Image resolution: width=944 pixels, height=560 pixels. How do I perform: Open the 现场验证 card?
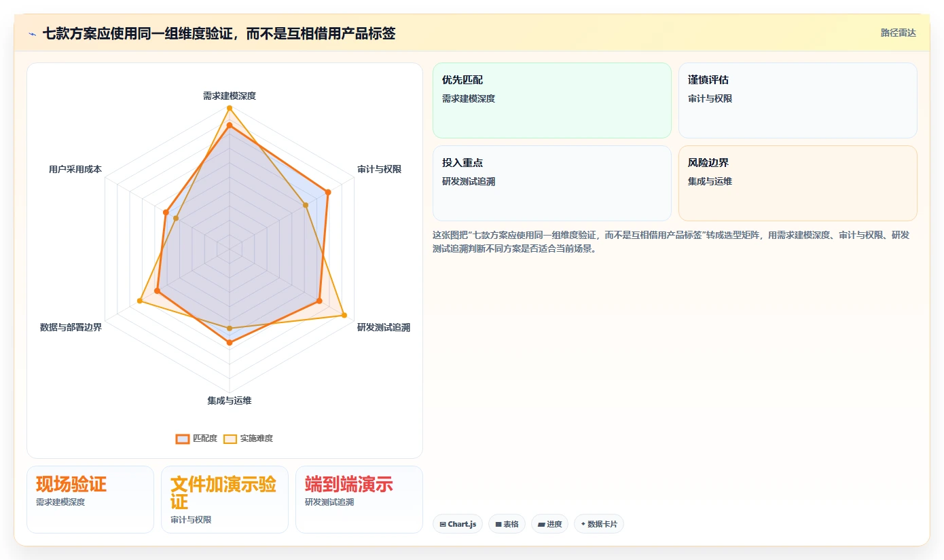coord(90,500)
